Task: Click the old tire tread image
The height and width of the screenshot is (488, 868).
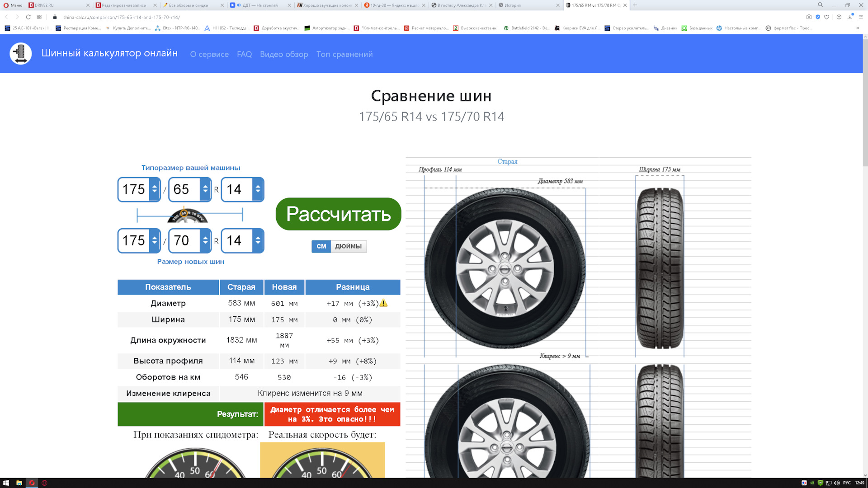Action: pyautogui.click(x=660, y=268)
